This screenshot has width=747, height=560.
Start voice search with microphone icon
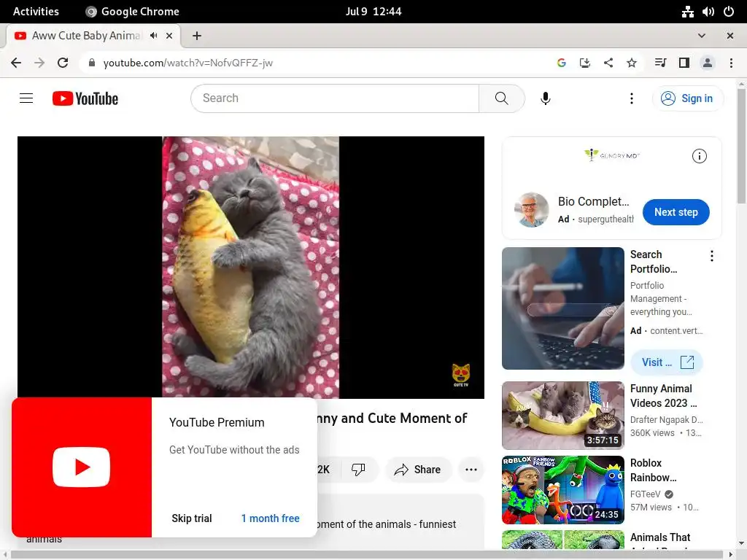[546, 98]
